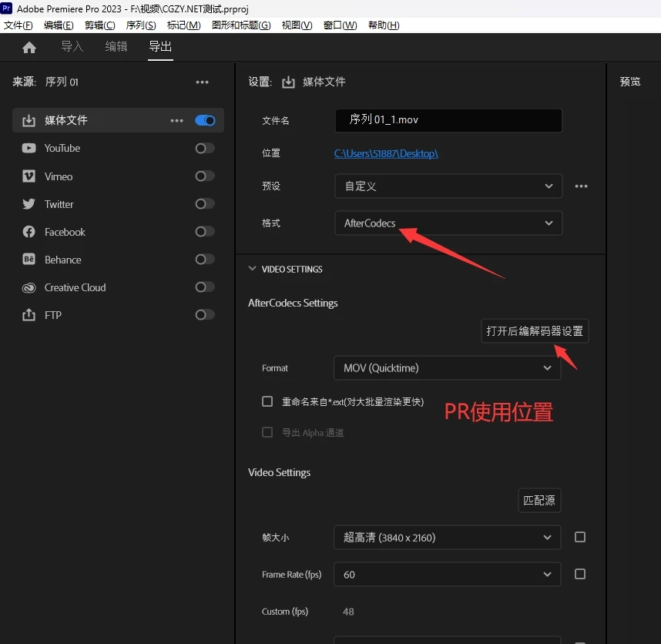Viewport: 661px width, 644px height.
Task: Check the 导出 Alpha 通道 checkbox
Action: coord(267,432)
